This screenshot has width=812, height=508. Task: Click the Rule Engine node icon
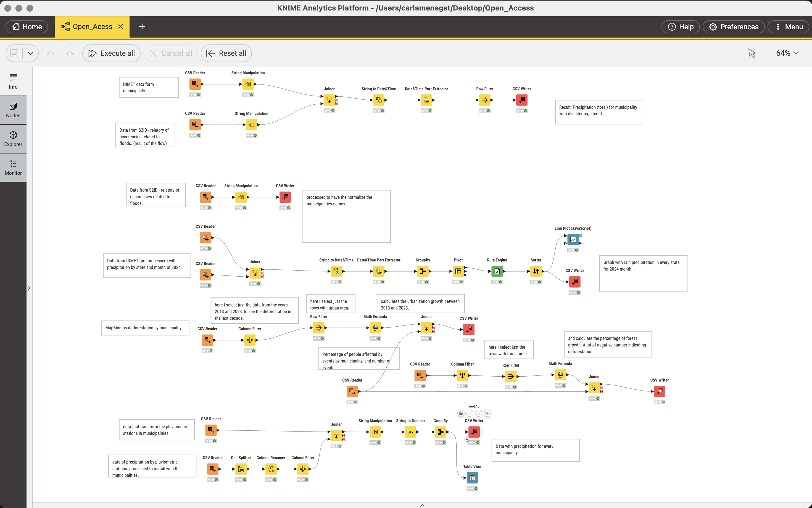point(497,271)
